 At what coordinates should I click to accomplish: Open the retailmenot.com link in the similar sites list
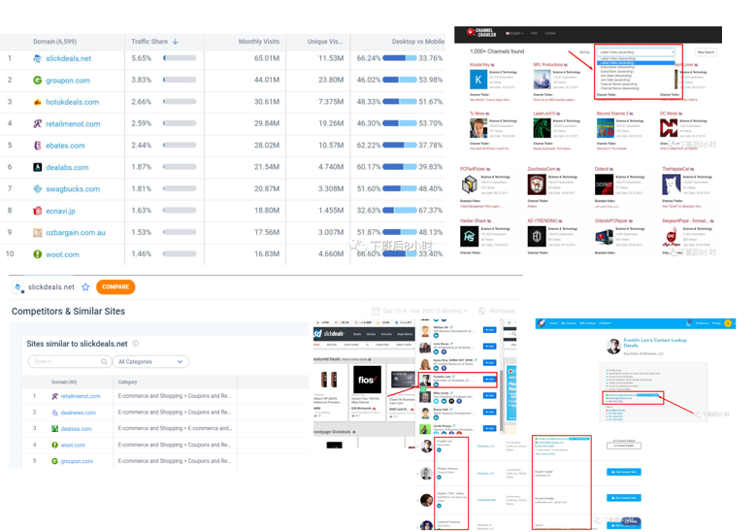tap(81, 396)
